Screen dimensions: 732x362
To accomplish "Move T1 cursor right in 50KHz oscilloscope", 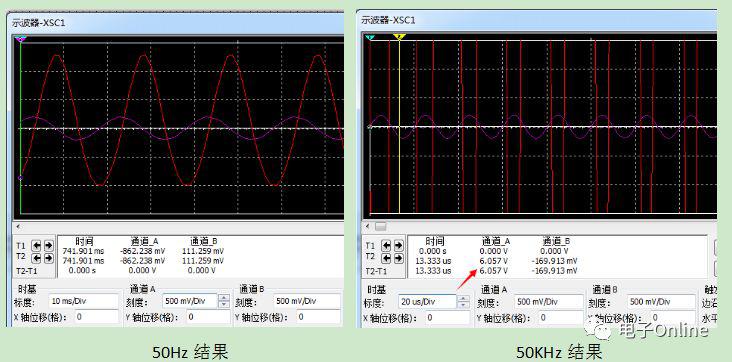I will (398, 246).
